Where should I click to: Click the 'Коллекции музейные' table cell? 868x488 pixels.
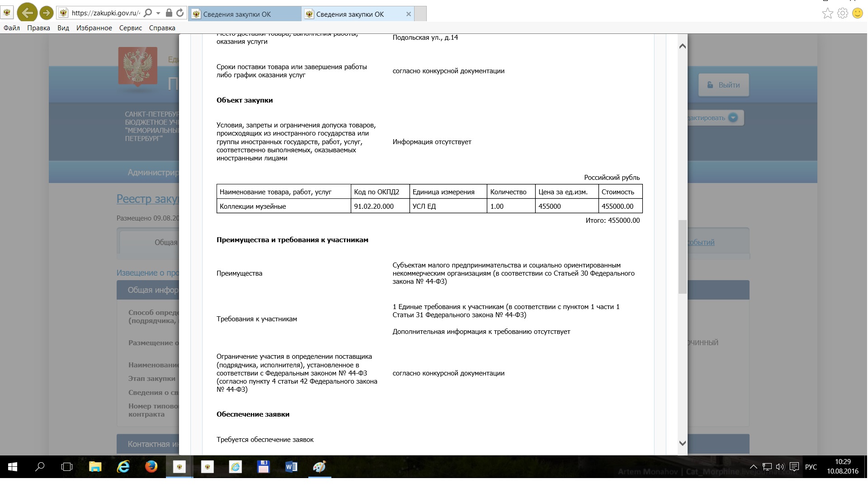tap(284, 206)
